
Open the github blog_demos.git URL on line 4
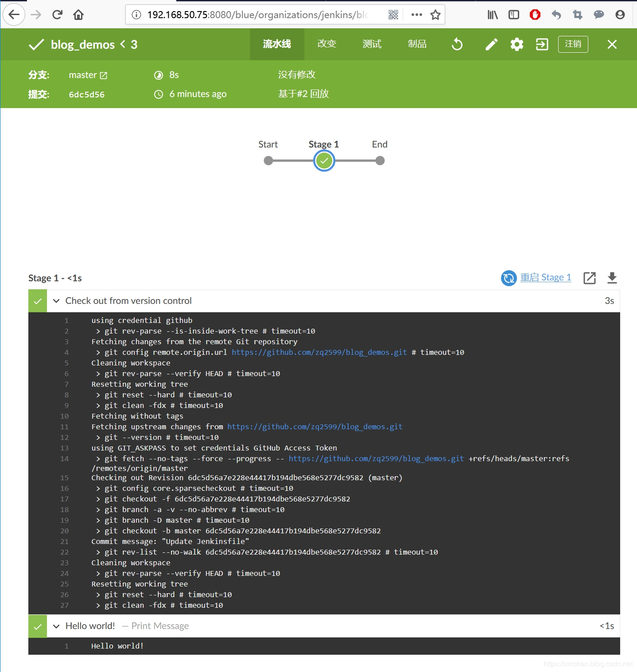click(319, 352)
